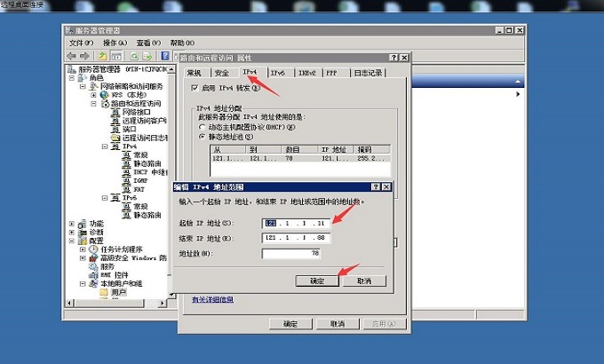
Task: Open 任务计划程序 clock icon in tree
Action: pos(94,249)
